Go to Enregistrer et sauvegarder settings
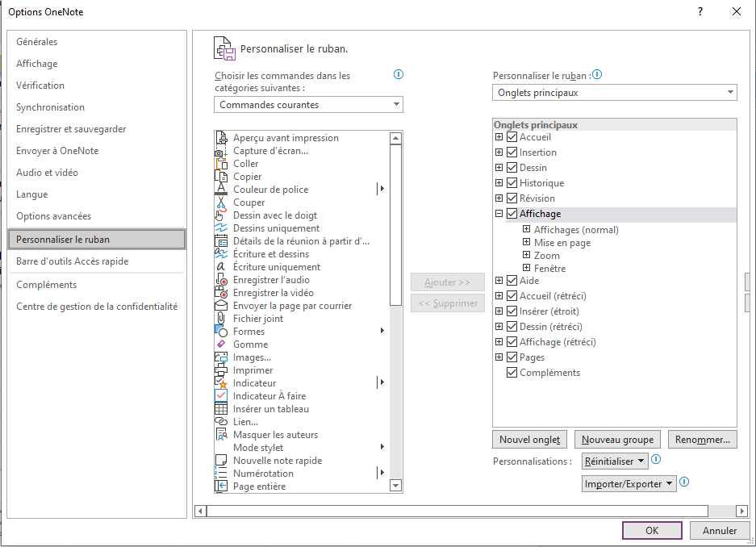 click(71, 129)
